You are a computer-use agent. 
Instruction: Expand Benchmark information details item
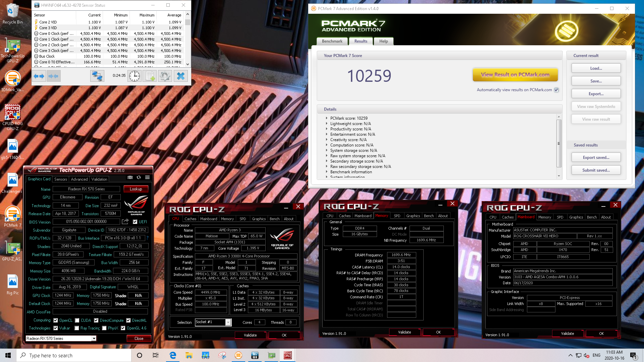(x=327, y=172)
